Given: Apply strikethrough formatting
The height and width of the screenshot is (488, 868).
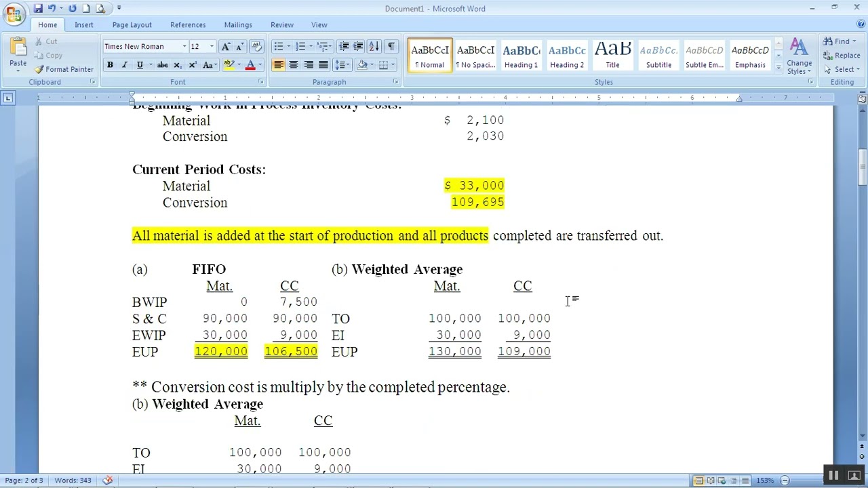Looking at the screenshot, I should pyautogui.click(x=162, y=65).
